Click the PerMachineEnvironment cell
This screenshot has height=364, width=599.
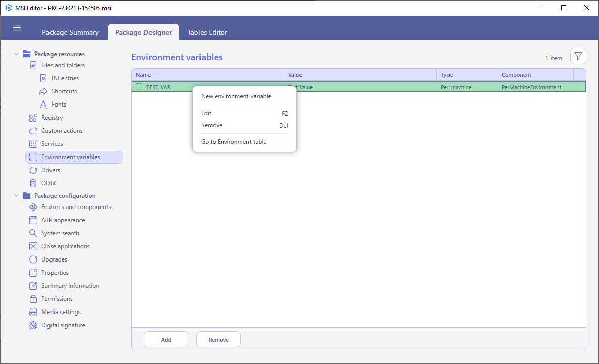[x=531, y=87]
